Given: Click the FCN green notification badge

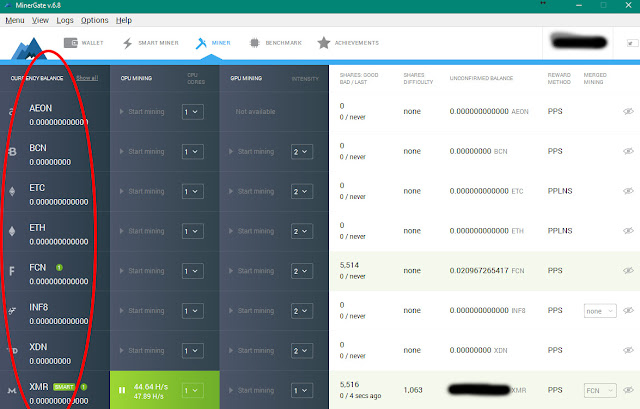Looking at the screenshot, I should [59, 268].
